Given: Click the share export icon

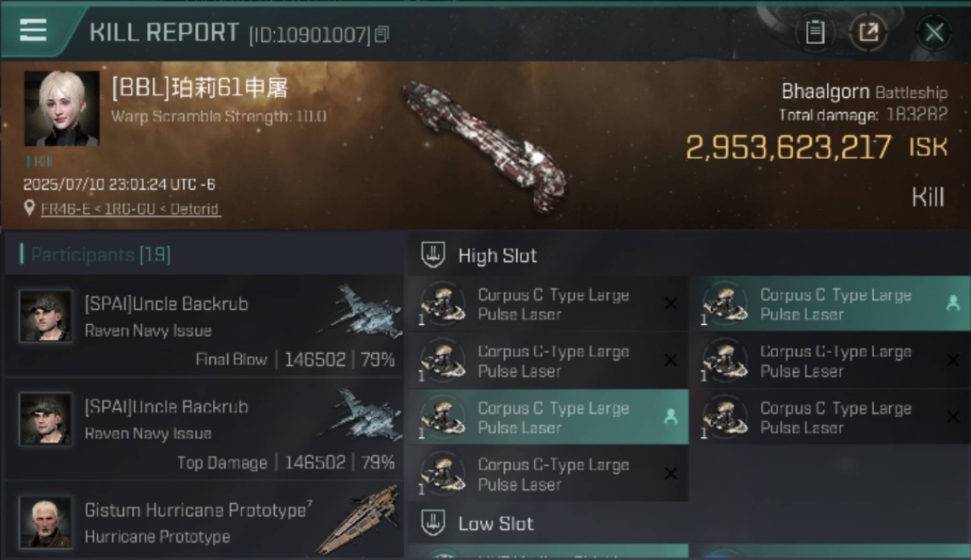Looking at the screenshot, I should (x=868, y=32).
